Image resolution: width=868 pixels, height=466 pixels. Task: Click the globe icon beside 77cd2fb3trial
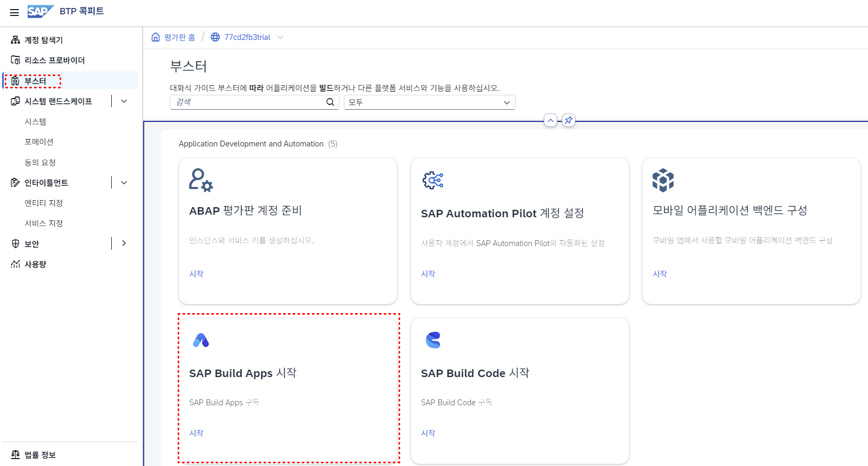point(215,37)
